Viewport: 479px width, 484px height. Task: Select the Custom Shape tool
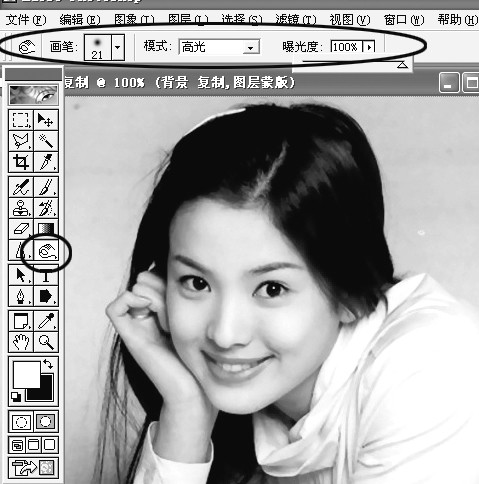pyautogui.click(x=46, y=296)
